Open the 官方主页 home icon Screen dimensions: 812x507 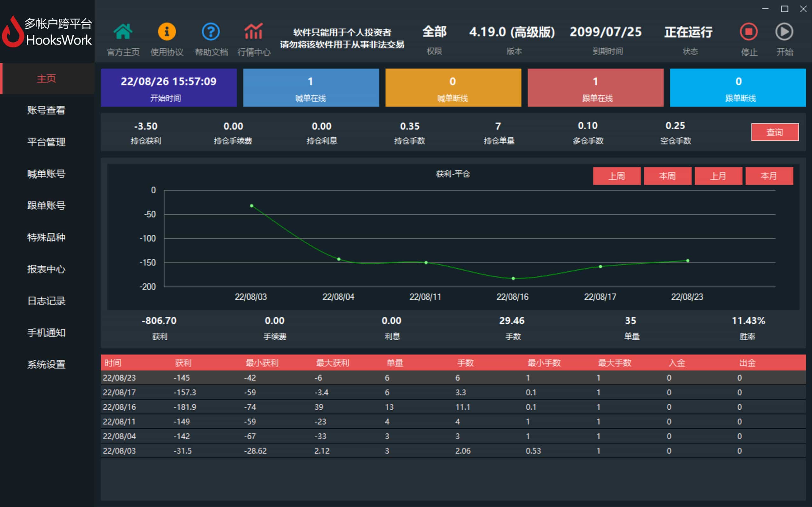coord(123,32)
